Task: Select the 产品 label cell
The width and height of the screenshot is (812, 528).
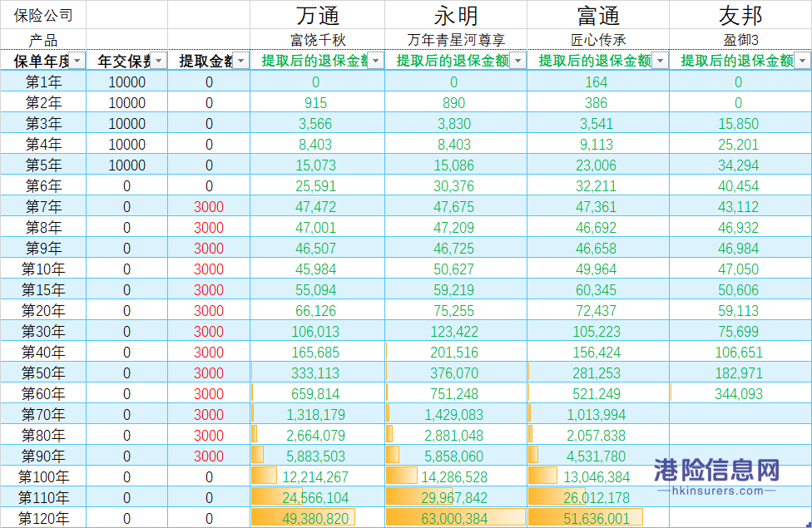Action: (x=43, y=40)
